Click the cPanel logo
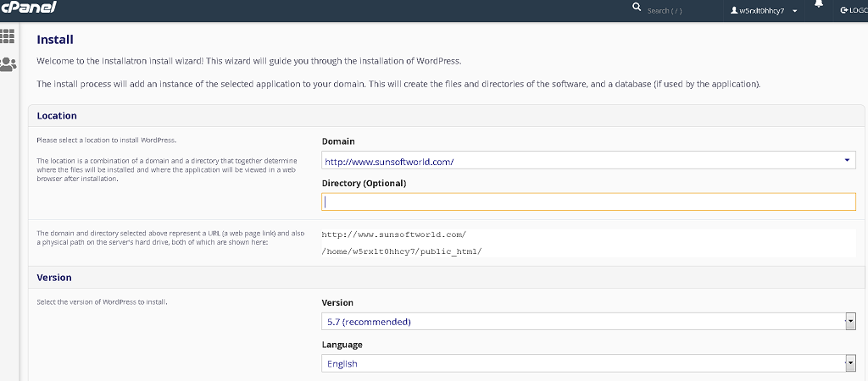The width and height of the screenshot is (868, 381). pos(28,7)
